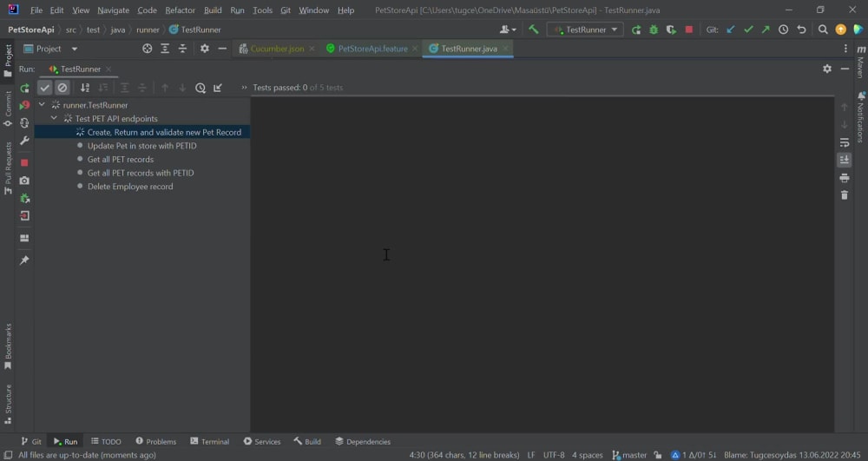This screenshot has width=868, height=461.
Task: Click the layout icon in Run sidebar
Action: [24, 238]
